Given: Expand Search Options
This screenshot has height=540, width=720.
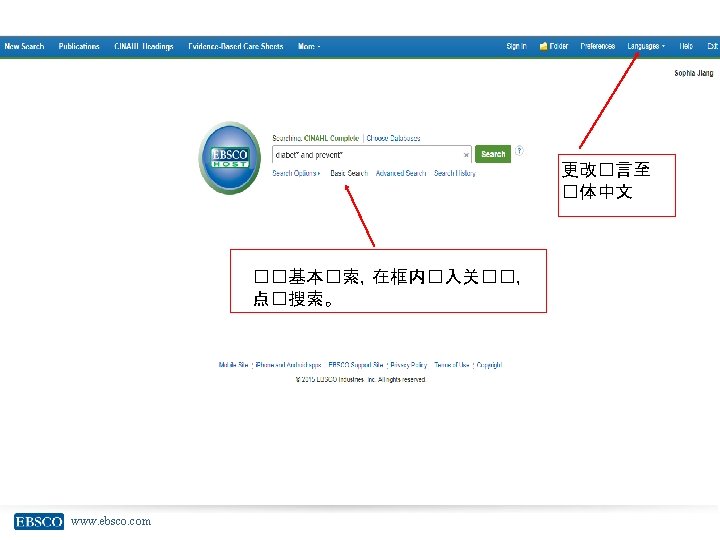Looking at the screenshot, I should click(x=296, y=173).
